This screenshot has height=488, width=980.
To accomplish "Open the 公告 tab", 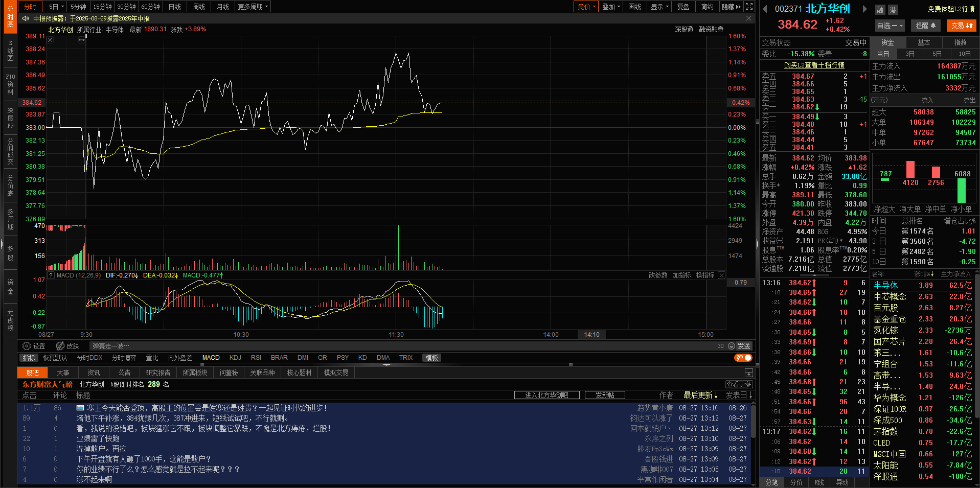I will [x=124, y=373].
